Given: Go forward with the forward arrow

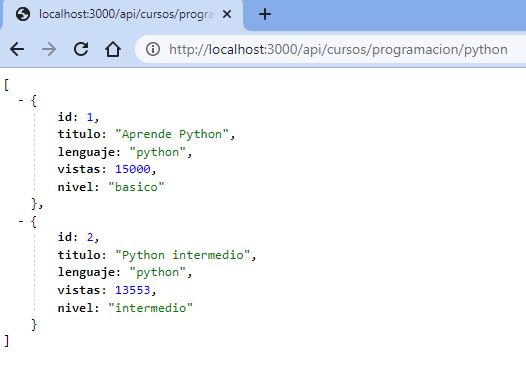Looking at the screenshot, I should (49, 49).
